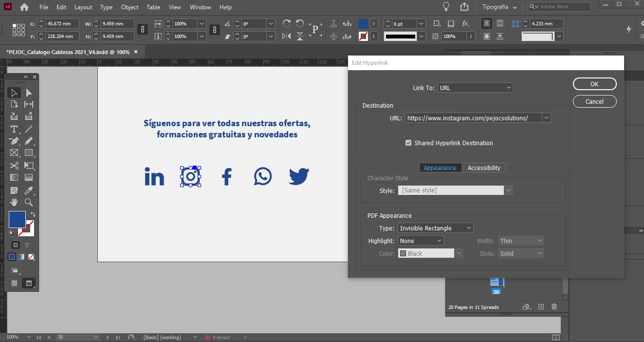Click the blue fill swatch in control bar
Viewport: 644px width, 342px height.
click(363, 23)
